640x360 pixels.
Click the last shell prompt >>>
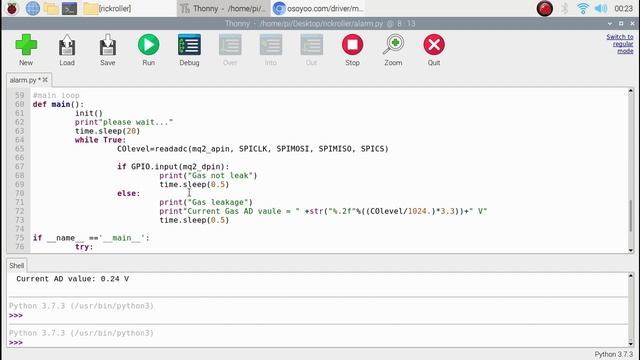click(x=16, y=342)
